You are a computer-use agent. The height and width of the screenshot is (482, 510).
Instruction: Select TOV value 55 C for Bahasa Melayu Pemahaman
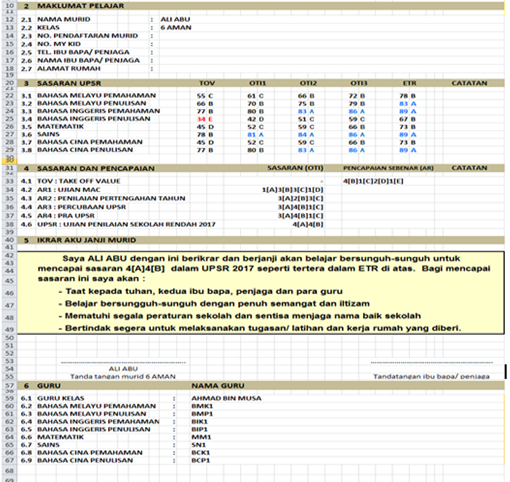tap(205, 96)
